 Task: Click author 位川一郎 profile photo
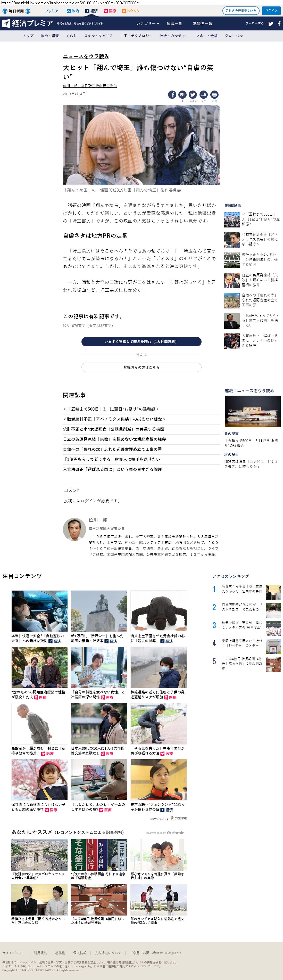(74, 529)
